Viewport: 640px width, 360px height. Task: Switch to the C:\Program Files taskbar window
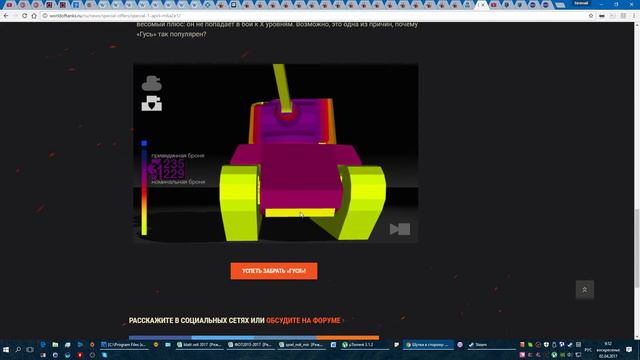(124, 345)
